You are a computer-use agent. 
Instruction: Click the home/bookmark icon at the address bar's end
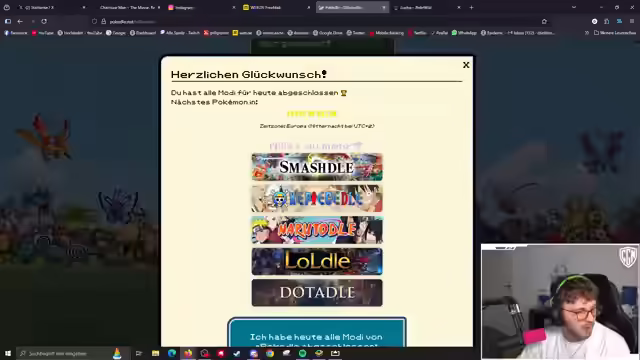coord(544,21)
